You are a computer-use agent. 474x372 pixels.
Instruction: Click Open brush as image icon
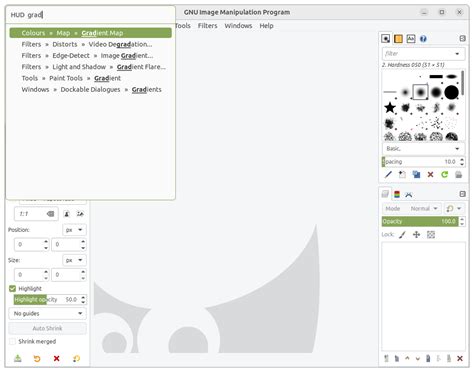[459, 174]
